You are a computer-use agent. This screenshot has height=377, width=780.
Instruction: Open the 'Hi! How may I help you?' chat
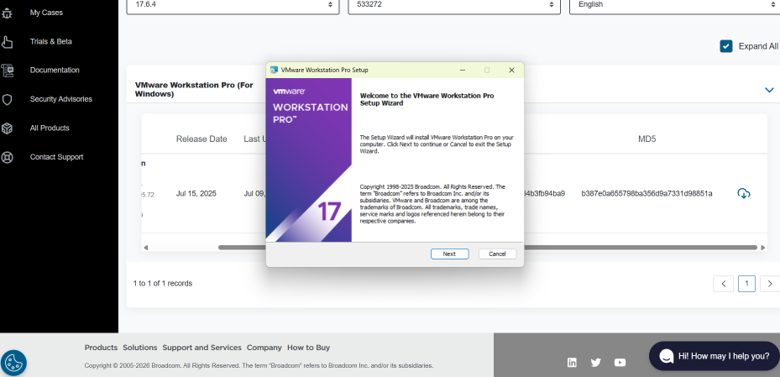point(714,356)
